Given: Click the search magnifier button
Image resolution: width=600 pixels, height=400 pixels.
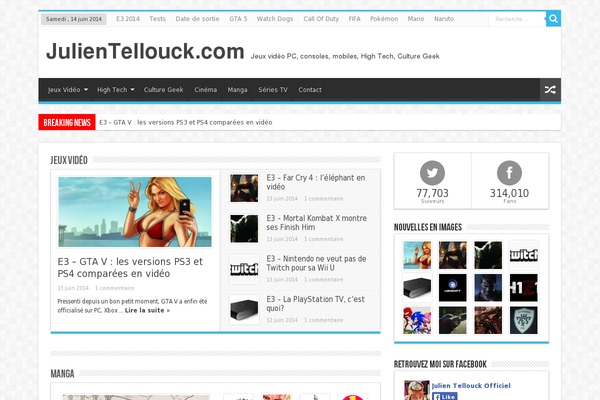Looking at the screenshot, I should (x=553, y=19).
